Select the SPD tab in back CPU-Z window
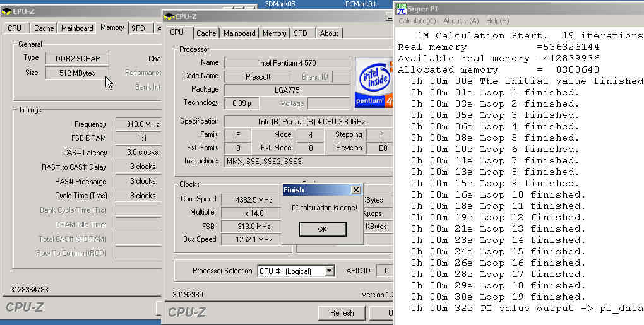Image resolution: width=644 pixels, height=325 pixels. pyautogui.click(x=138, y=28)
